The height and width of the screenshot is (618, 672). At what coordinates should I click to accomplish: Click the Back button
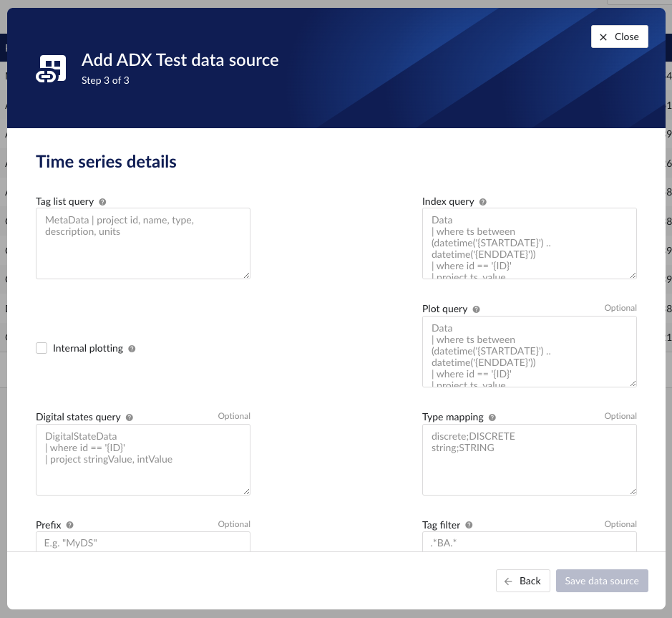pos(523,581)
